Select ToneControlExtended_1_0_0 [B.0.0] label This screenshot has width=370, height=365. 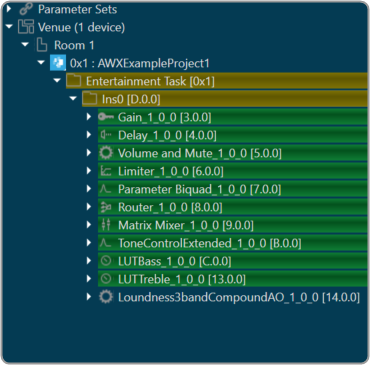point(210,243)
